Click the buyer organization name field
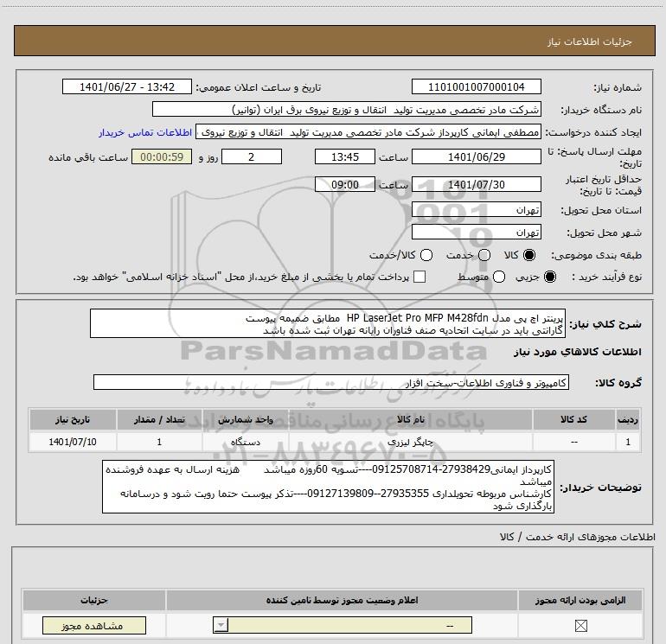The width and height of the screenshot is (666, 644). pos(347,109)
